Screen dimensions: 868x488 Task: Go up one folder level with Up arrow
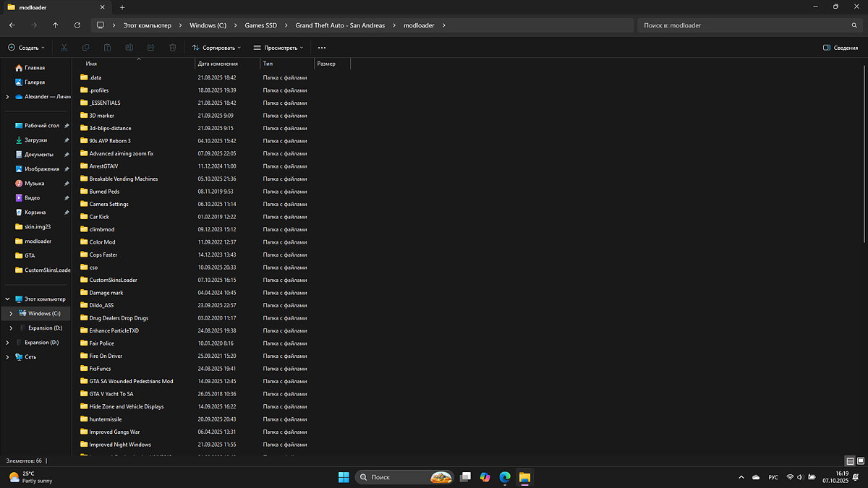coord(56,25)
